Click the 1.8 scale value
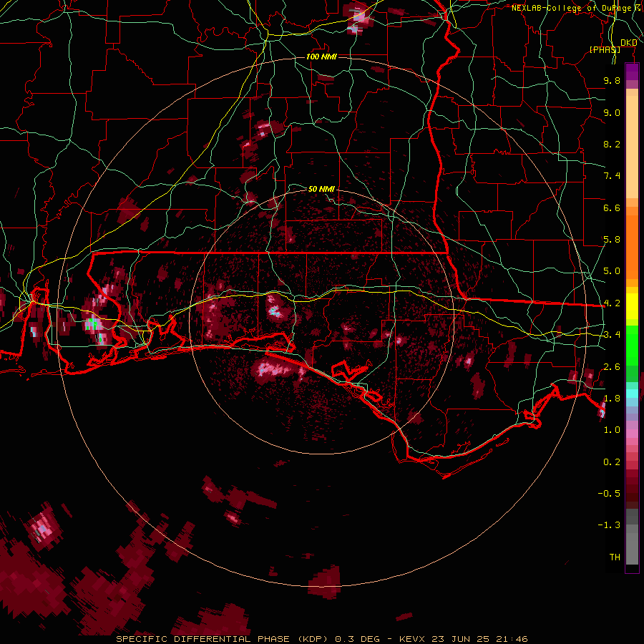Image resolution: width=644 pixels, height=644 pixels. tap(612, 399)
